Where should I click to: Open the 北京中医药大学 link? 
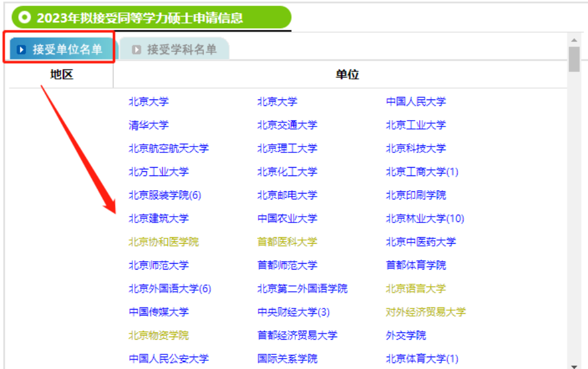pos(421,242)
